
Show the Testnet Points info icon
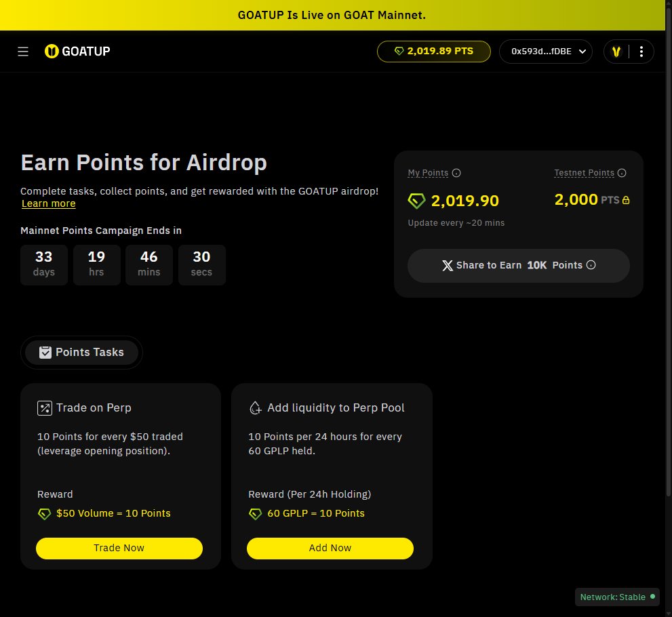click(622, 173)
